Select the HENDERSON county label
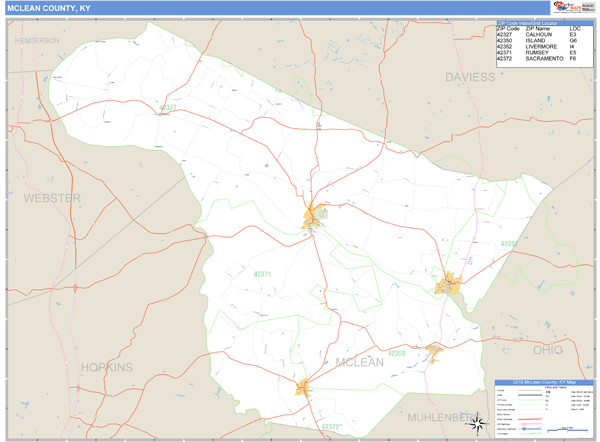The height and width of the screenshot is (442, 600). (37, 41)
